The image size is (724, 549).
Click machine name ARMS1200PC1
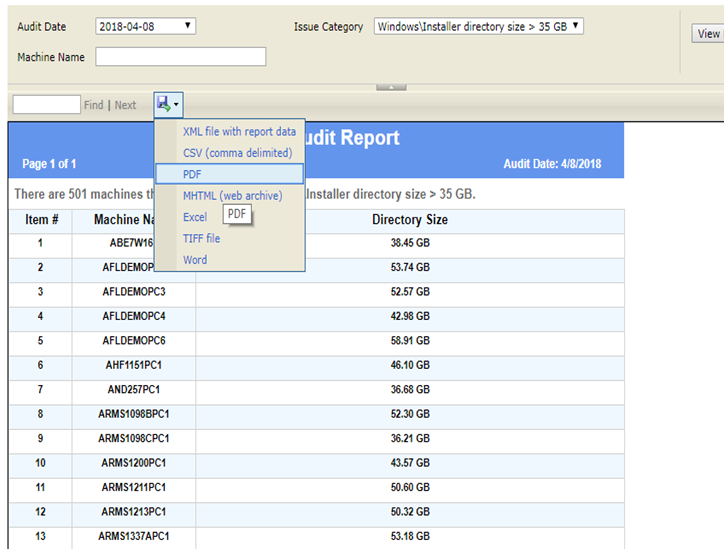point(134,463)
